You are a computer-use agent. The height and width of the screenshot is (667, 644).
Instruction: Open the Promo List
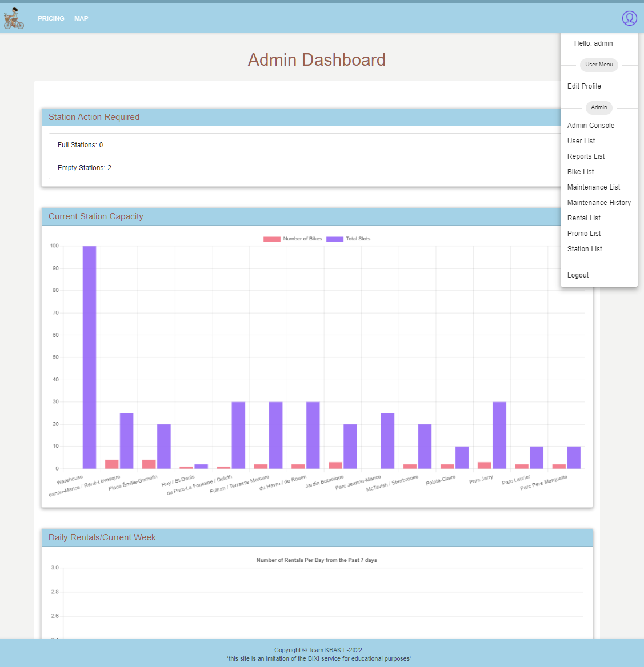[x=584, y=234]
